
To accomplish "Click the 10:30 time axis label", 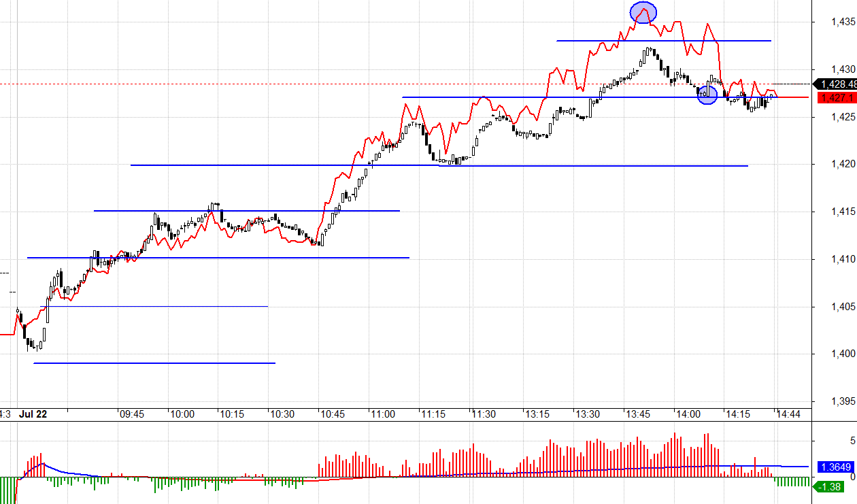I will [x=282, y=414].
